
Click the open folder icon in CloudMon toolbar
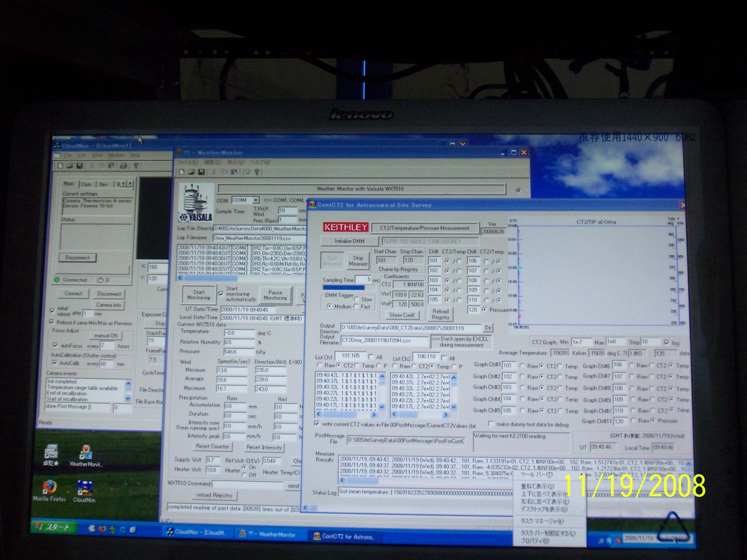click(70, 166)
